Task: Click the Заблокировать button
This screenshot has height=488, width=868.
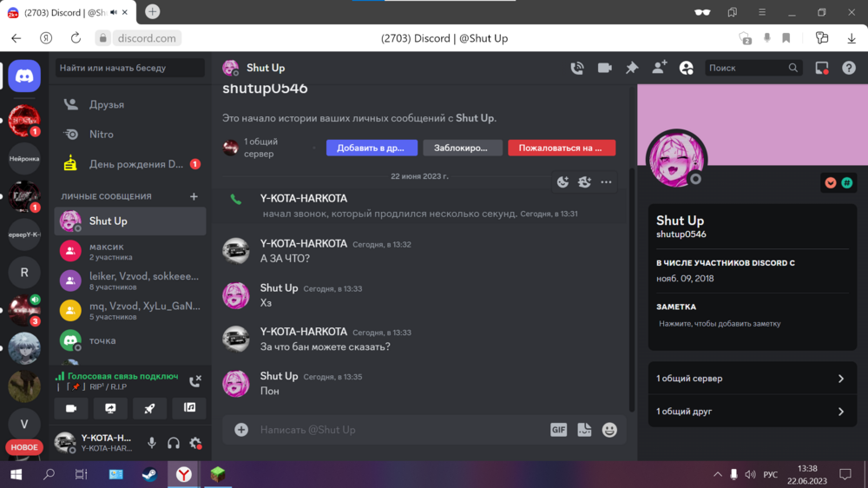Action: pos(463,148)
